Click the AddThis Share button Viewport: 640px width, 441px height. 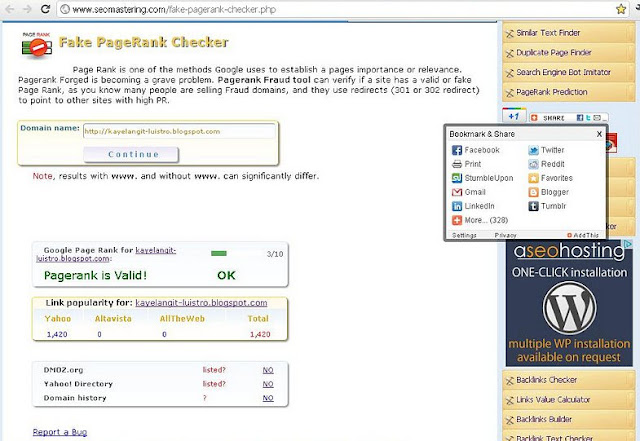coord(549,118)
